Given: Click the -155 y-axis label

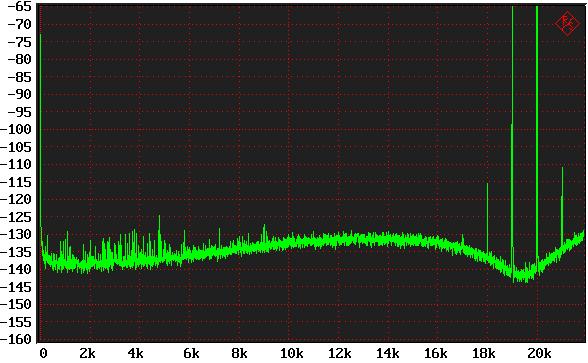Looking at the screenshot, I should pyautogui.click(x=16, y=322).
